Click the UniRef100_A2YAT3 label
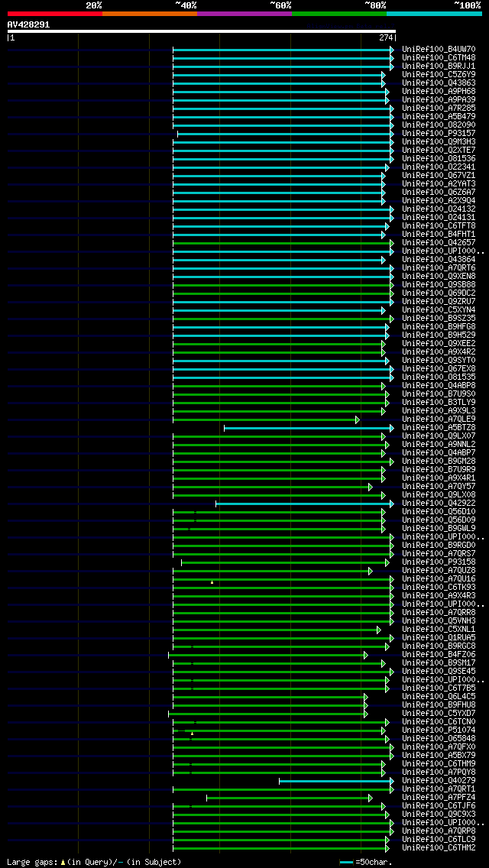 (x=439, y=184)
